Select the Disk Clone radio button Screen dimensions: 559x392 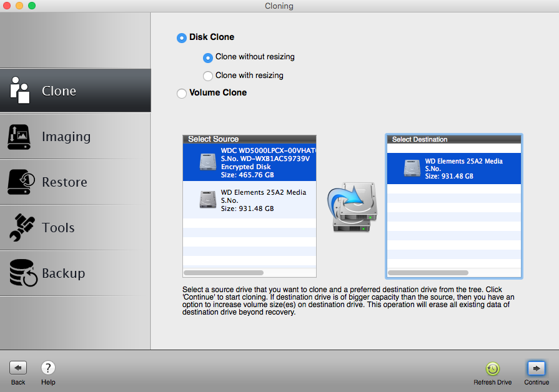[x=182, y=38]
